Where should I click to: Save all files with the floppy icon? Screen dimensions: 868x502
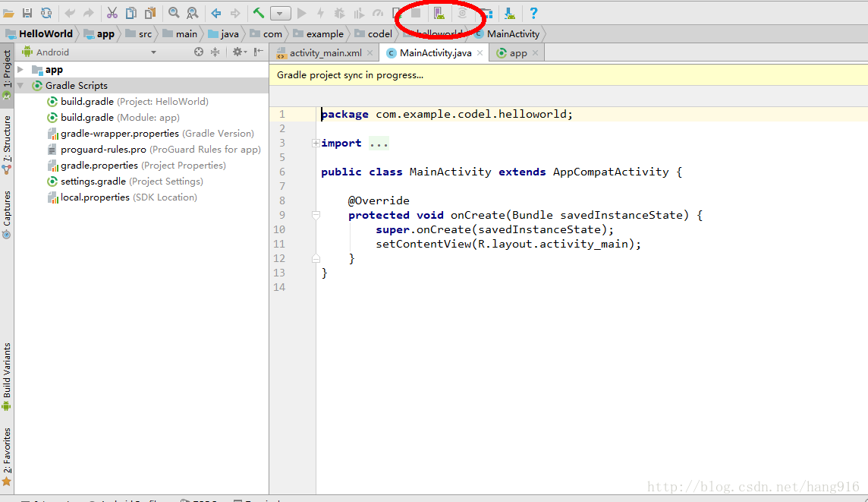pos(27,13)
